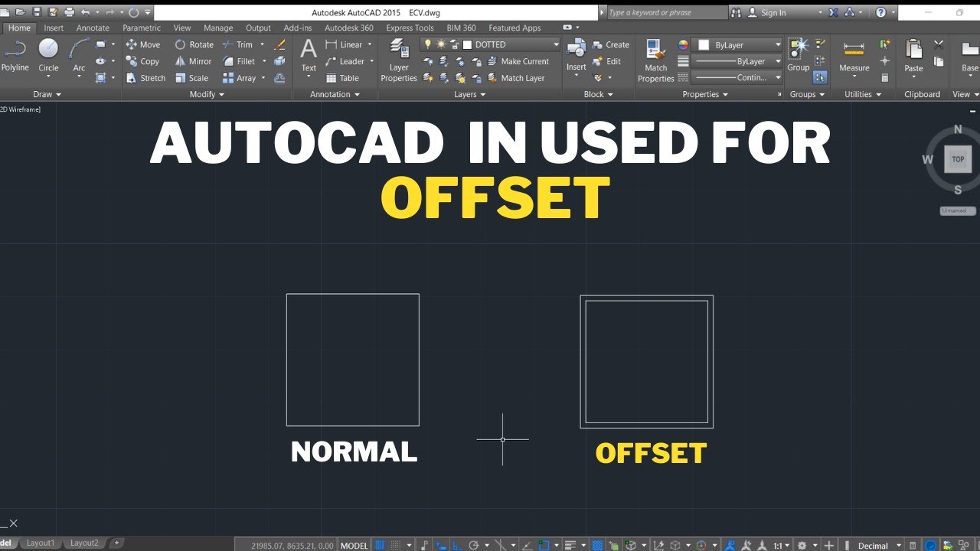Click the Cut scissors icon

click(939, 45)
